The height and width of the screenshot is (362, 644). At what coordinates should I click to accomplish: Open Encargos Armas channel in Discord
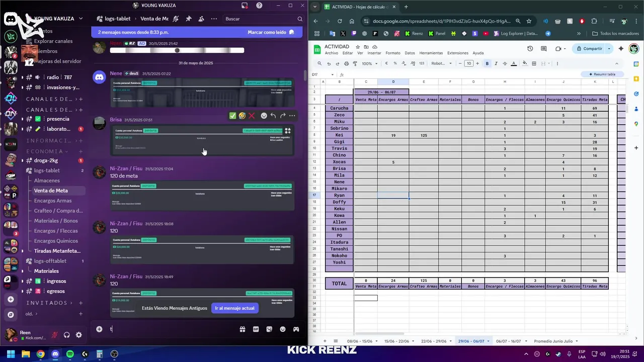click(x=53, y=201)
